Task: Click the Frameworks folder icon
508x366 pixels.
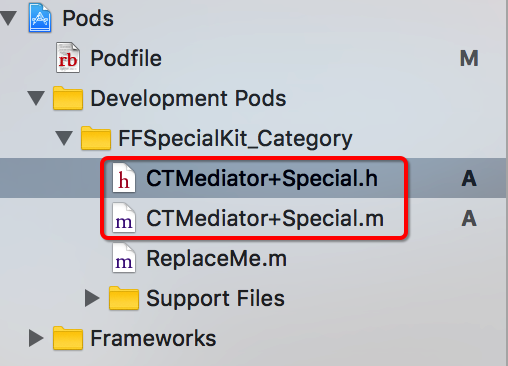Action: pyautogui.click(x=68, y=338)
